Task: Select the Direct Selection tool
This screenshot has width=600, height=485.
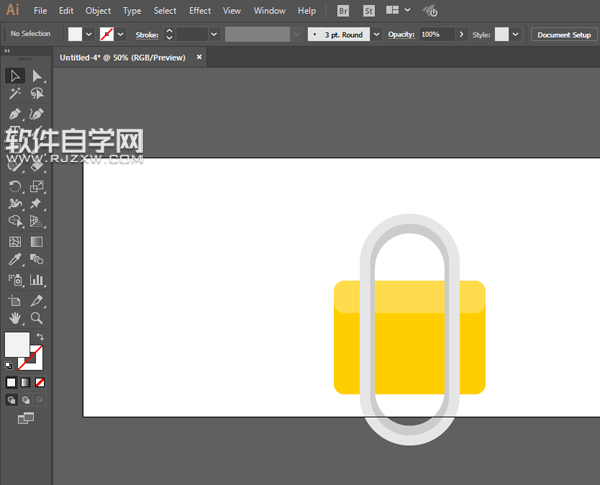Action: point(37,76)
